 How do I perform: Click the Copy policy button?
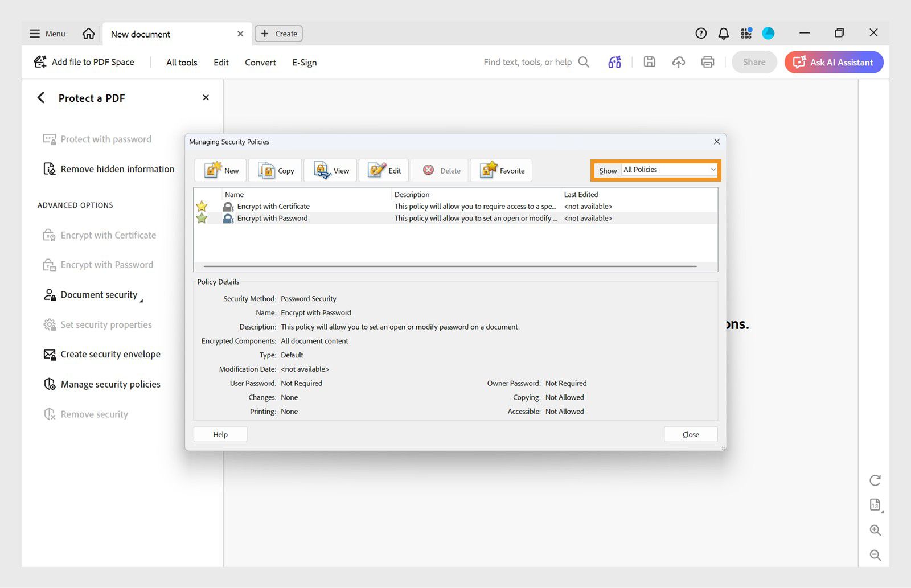click(275, 171)
